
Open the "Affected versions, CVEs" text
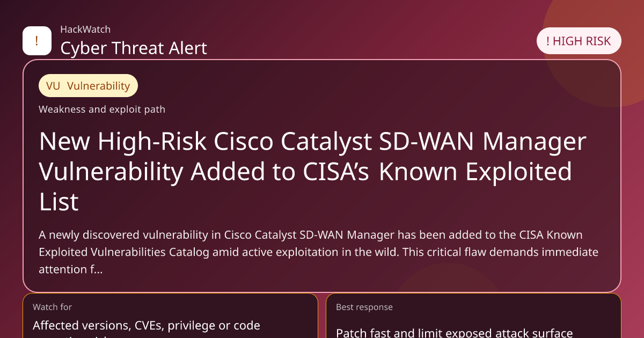pyautogui.click(x=147, y=325)
